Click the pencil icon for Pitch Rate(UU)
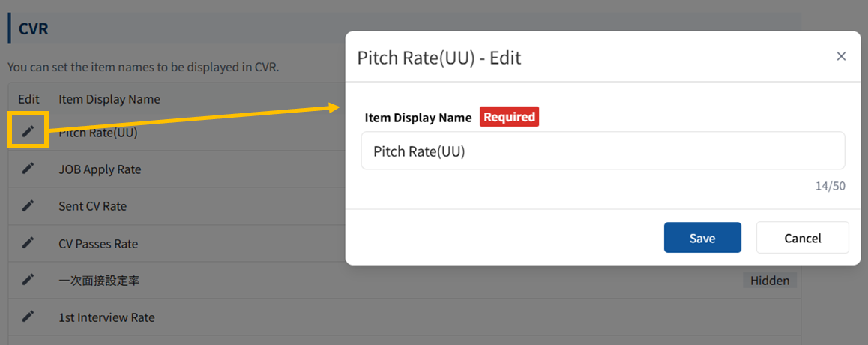 pyautogui.click(x=28, y=131)
